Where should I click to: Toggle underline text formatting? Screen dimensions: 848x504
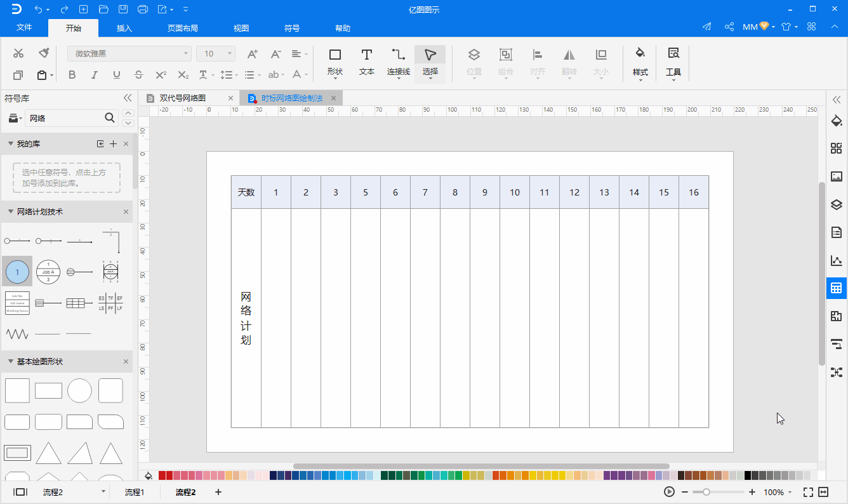116,75
